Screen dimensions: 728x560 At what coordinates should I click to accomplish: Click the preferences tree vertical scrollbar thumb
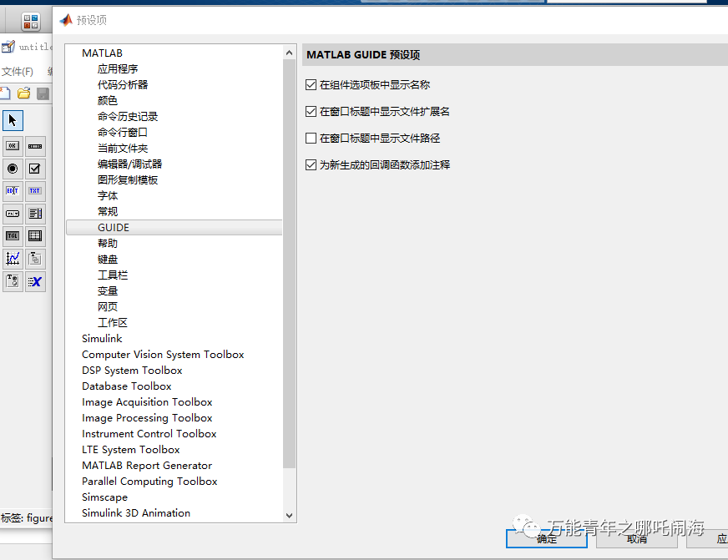click(289, 264)
